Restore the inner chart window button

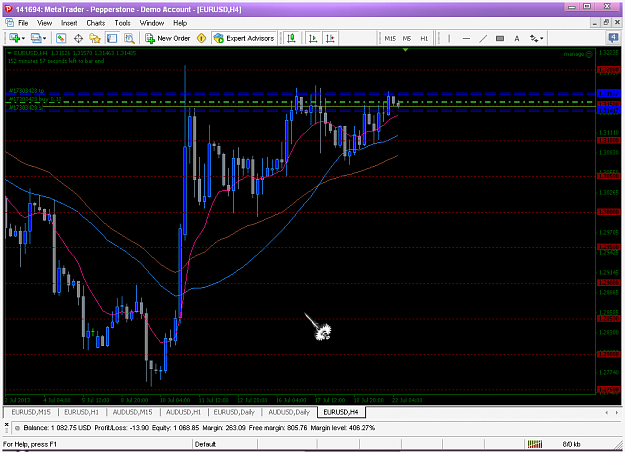click(606, 23)
